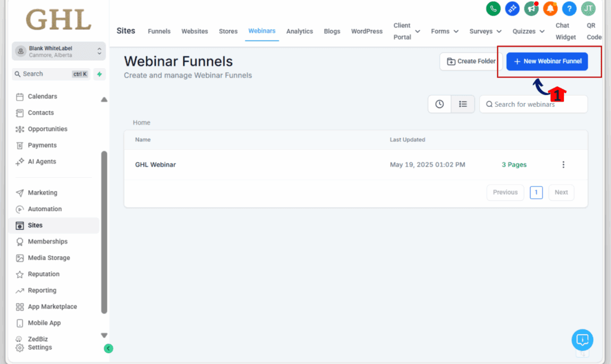Open the GHL Webinar funnel row
Viewport: 611px width, 364px height.
[356, 165]
